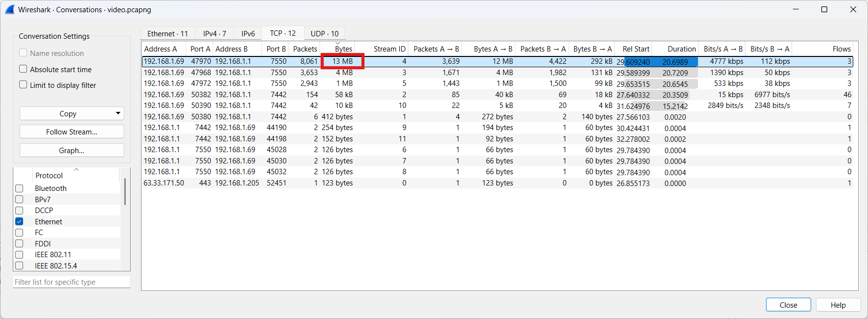The image size is (868, 319).
Task: Open Help for the Conversations dialog
Action: [x=838, y=305]
